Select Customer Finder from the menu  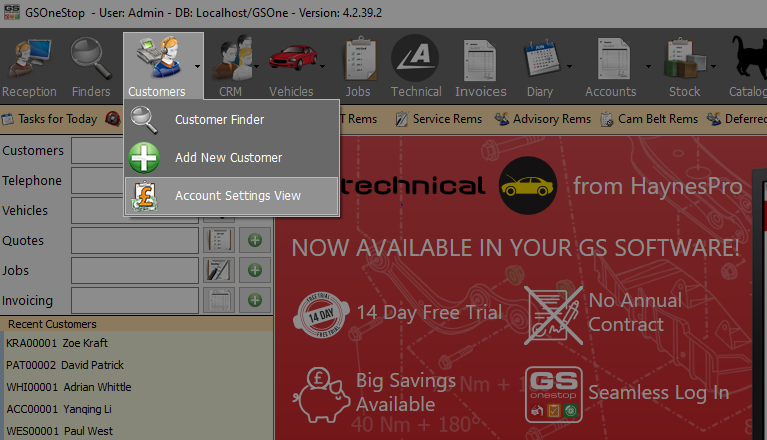click(232, 120)
